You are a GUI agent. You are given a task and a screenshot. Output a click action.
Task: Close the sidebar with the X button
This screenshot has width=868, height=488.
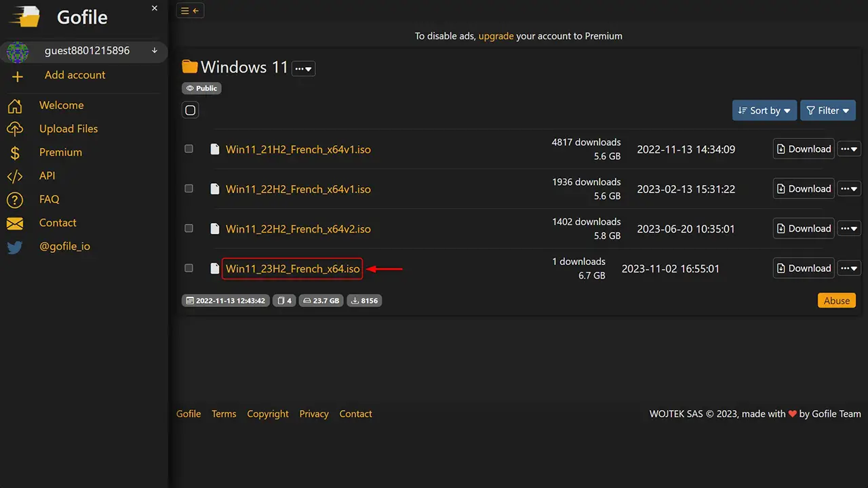155,8
